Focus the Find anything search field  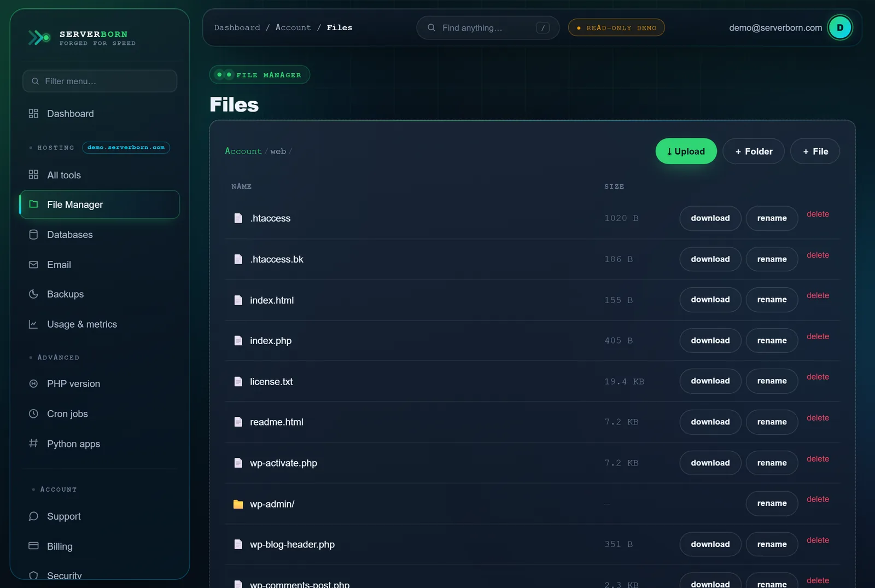(x=488, y=27)
